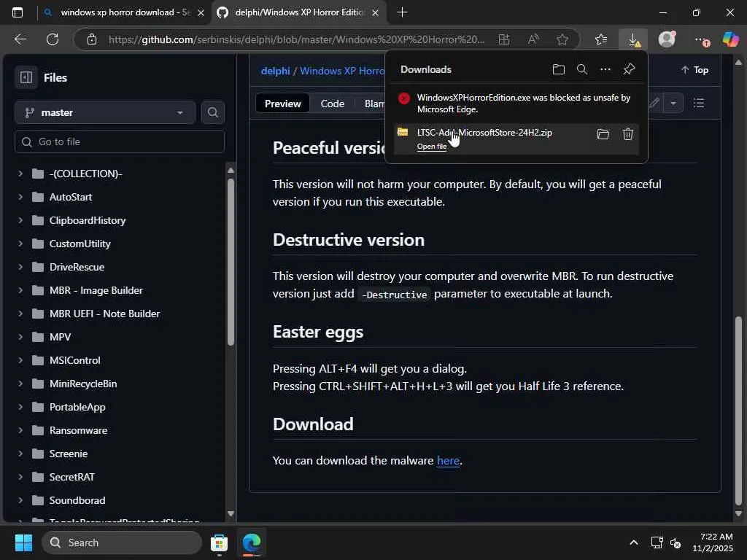Open the MSIControl folder
This screenshot has height=560, width=747.
(75, 360)
